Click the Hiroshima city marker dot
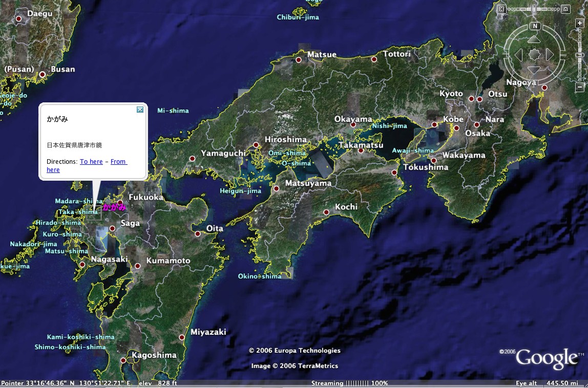This screenshot has height=388, width=588. click(x=256, y=145)
